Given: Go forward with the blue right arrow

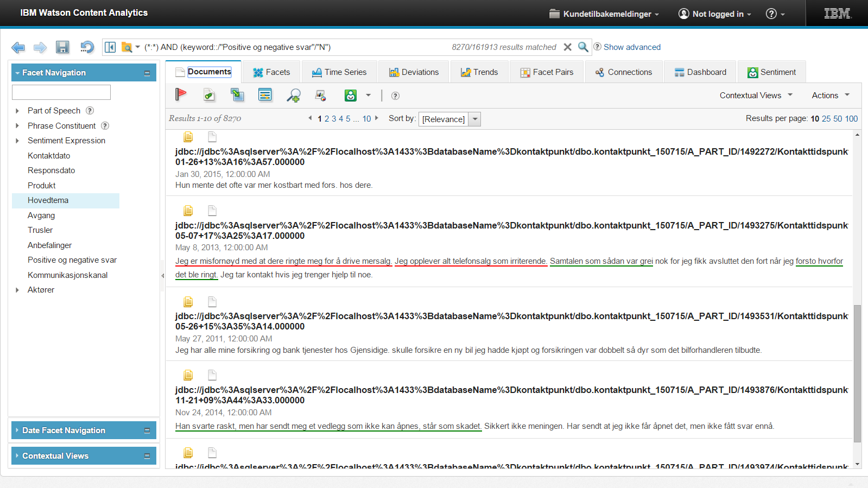Looking at the screenshot, I should point(40,48).
